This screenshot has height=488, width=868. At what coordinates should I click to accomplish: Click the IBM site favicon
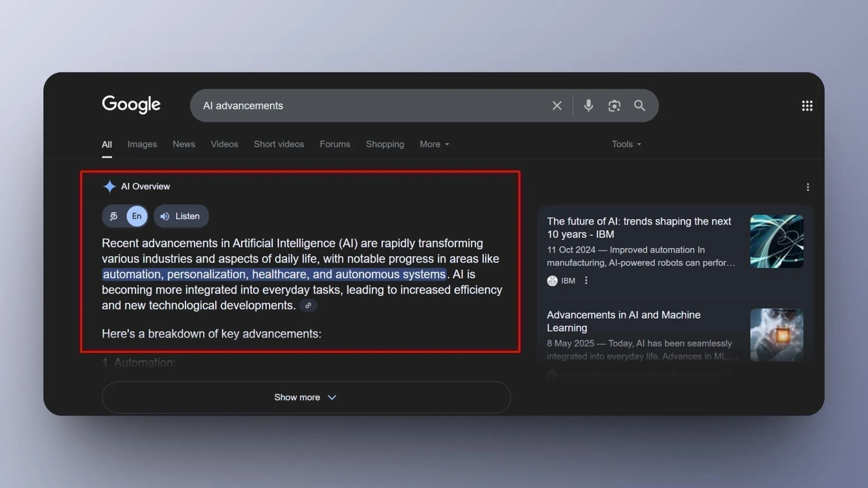point(552,281)
